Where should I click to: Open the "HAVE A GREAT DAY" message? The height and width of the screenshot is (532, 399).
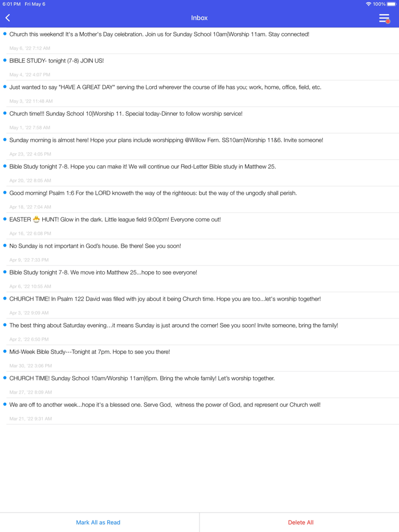point(165,88)
